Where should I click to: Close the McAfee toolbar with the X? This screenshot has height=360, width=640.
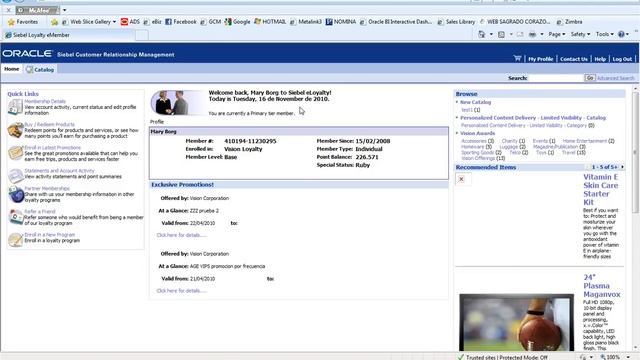click(x=8, y=10)
